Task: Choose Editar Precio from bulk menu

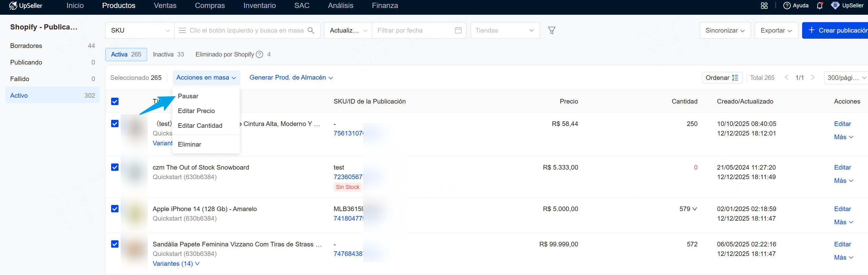Action: [x=206, y=111]
